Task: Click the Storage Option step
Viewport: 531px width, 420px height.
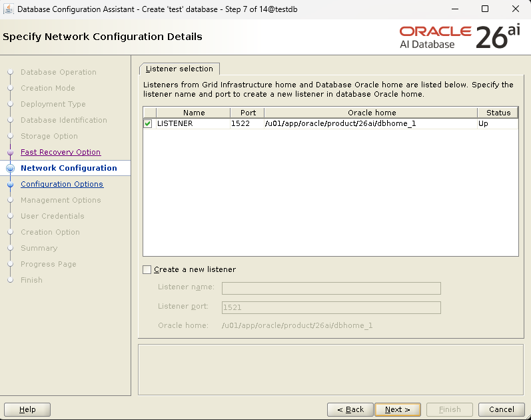Action: point(49,136)
